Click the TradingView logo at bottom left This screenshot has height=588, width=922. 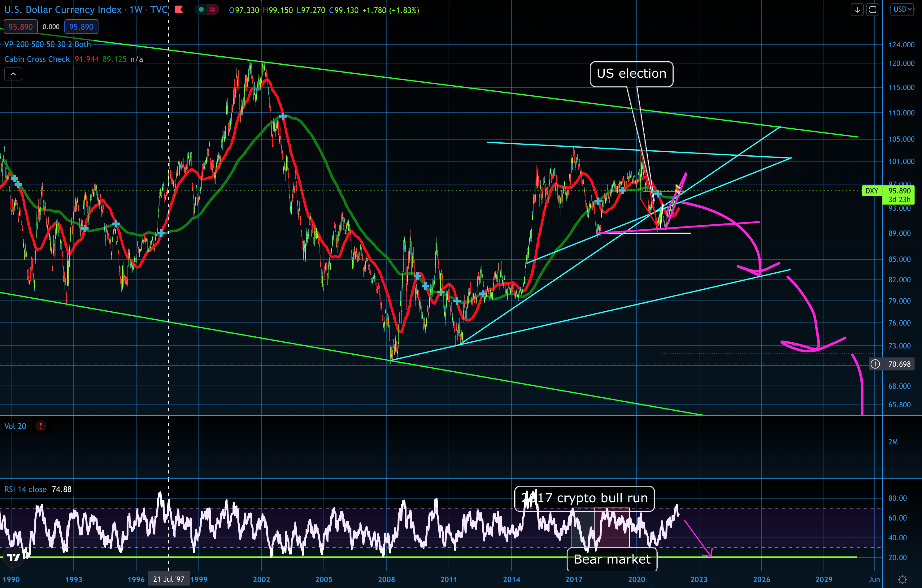(13, 557)
